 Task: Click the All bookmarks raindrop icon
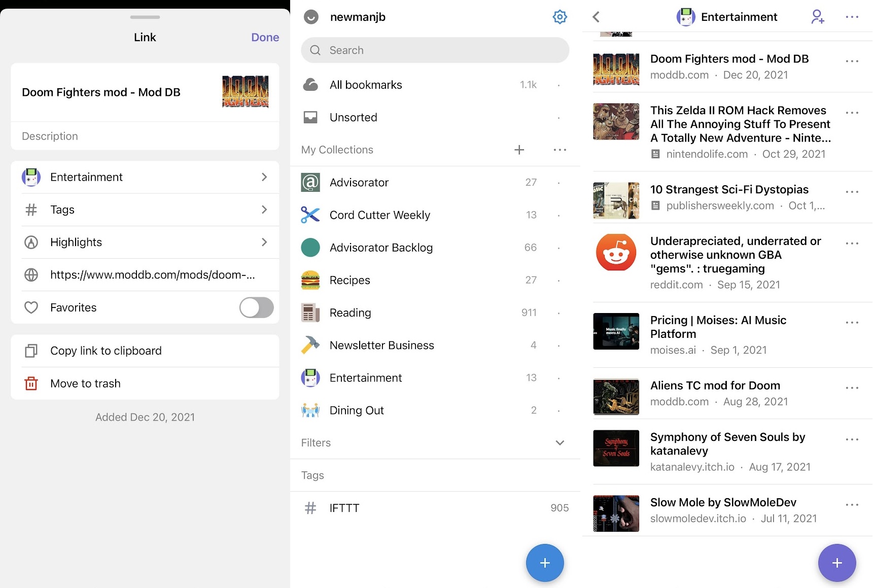310,84
